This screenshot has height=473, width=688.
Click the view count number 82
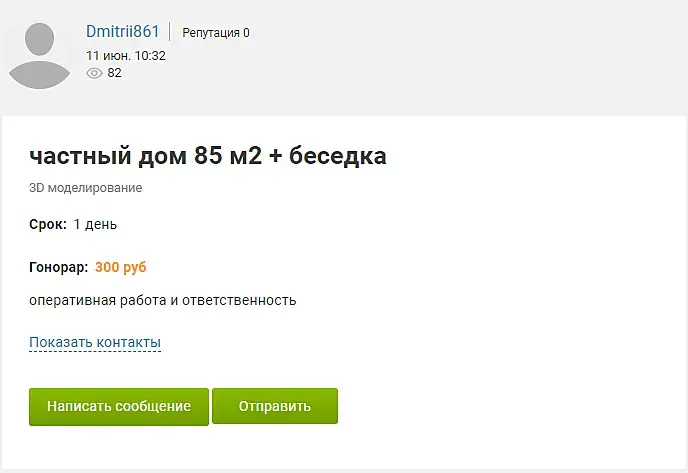click(x=115, y=73)
